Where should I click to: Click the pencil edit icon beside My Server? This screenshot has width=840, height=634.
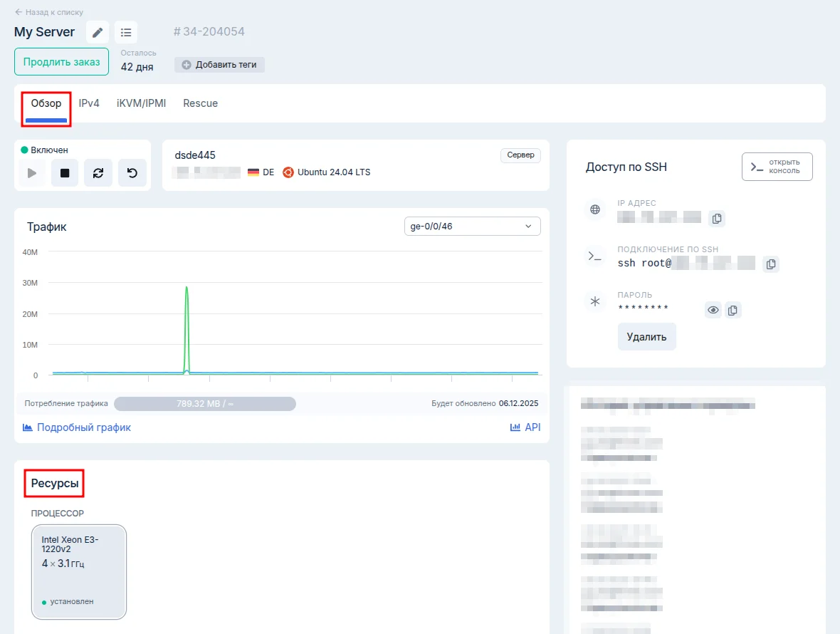pos(98,32)
